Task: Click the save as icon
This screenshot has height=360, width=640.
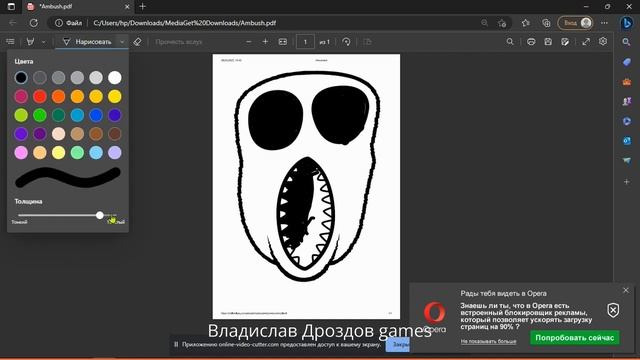Action: [x=565, y=42]
